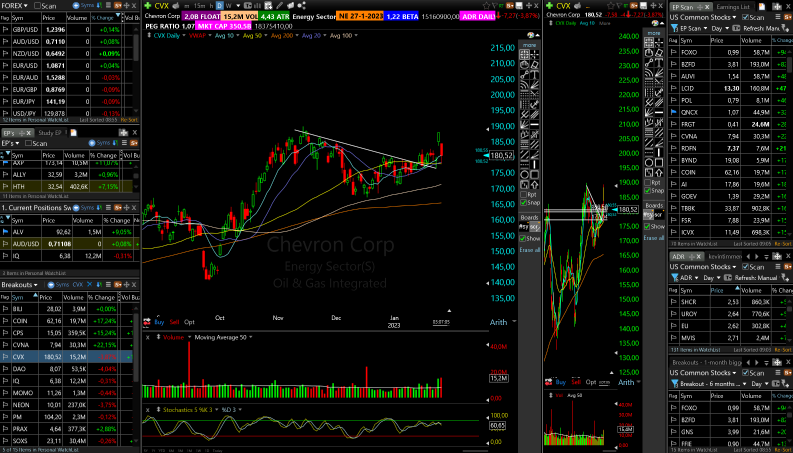This screenshot has height=453, width=793.
Task: Click the Buy button under main chart
Action: coord(159,322)
